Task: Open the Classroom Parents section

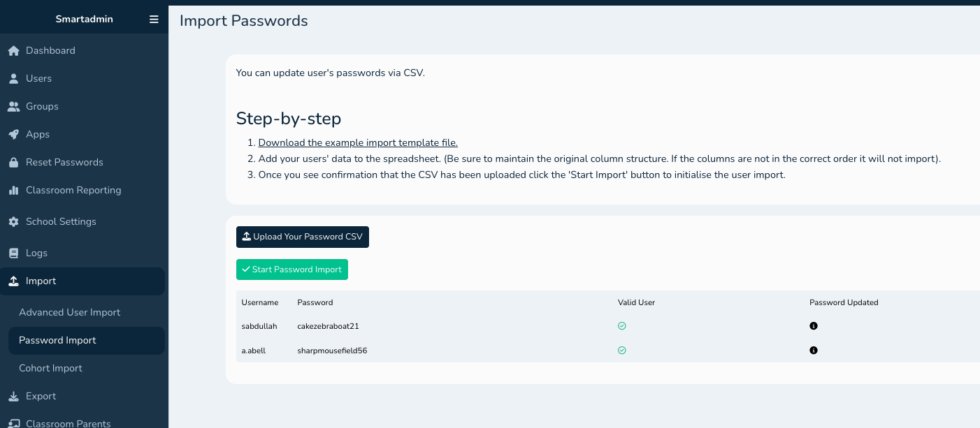Action: click(68, 423)
